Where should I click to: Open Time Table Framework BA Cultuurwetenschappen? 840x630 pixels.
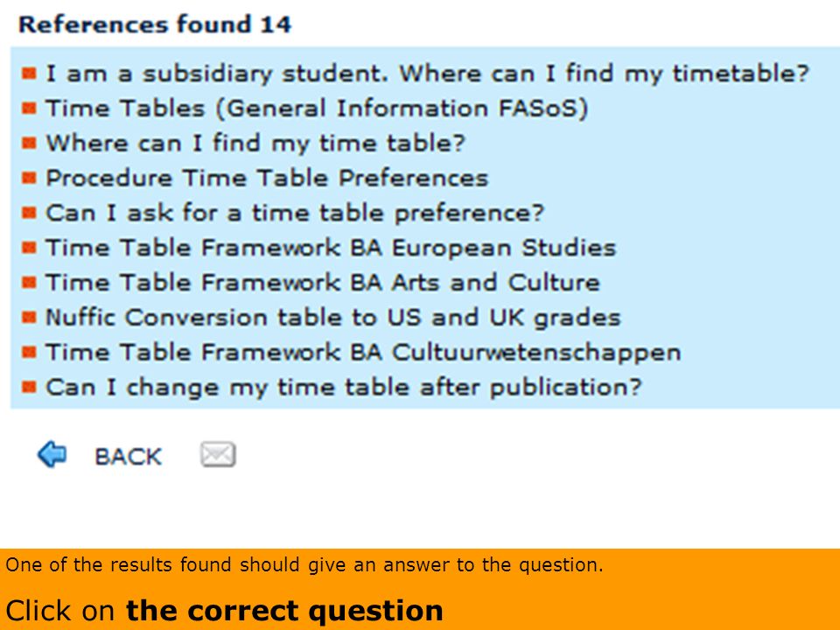pyautogui.click(x=362, y=353)
